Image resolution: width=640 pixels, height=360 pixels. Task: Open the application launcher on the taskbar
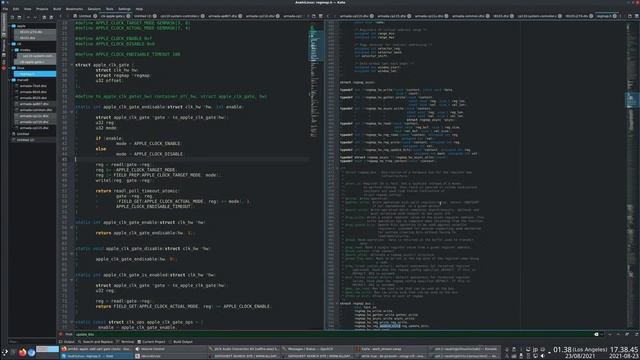[4, 352]
